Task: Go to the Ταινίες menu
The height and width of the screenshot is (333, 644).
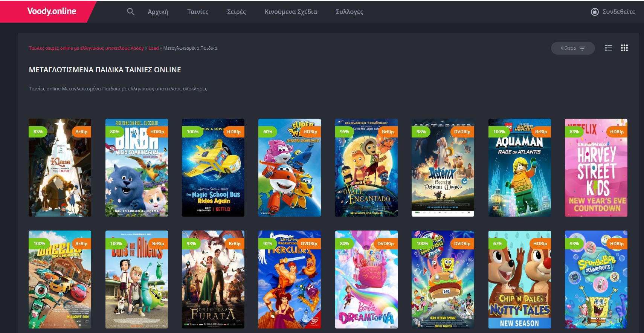Action: click(x=198, y=12)
